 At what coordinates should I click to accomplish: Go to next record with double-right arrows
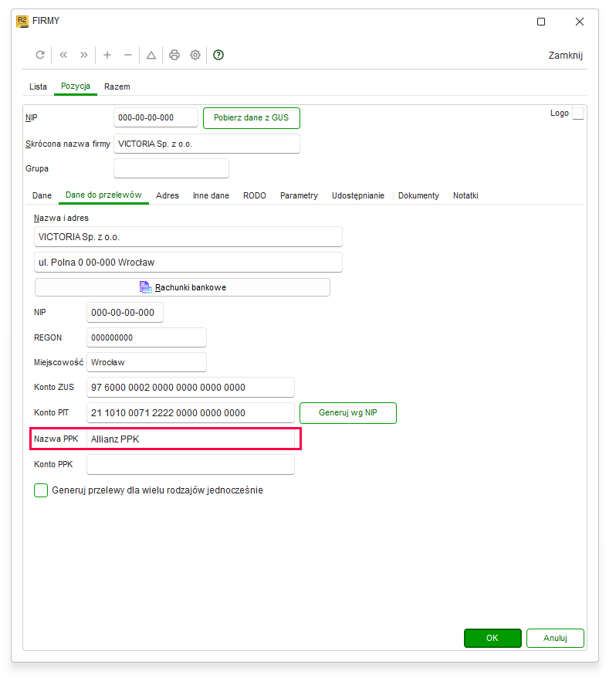tap(84, 55)
